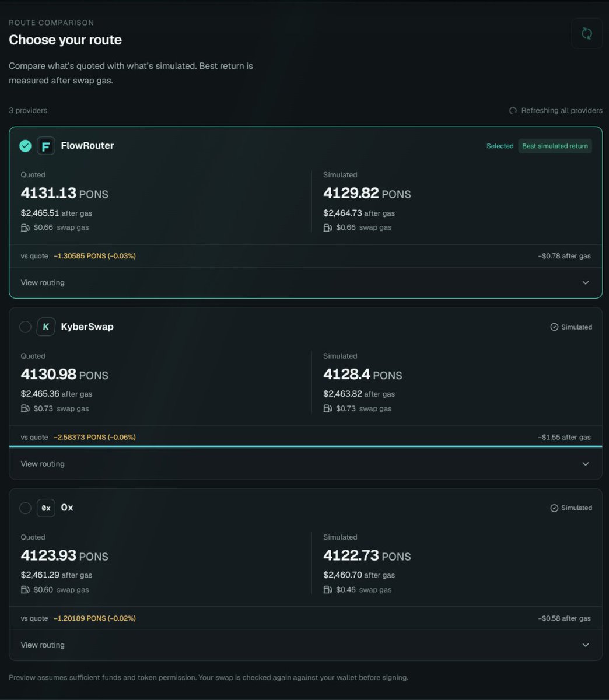This screenshot has width=609, height=700.
Task: Click the 0x Simulated status label
Action: pyautogui.click(x=576, y=508)
